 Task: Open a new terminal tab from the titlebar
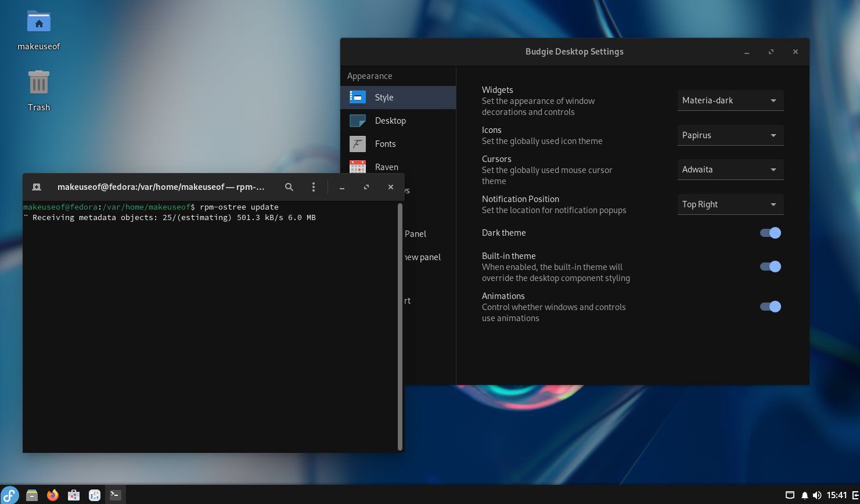(36, 187)
